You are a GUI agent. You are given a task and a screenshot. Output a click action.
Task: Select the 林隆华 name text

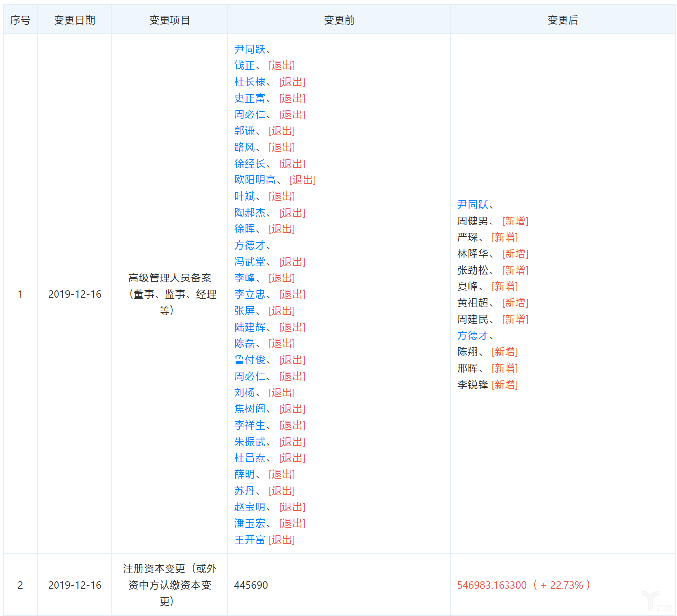pos(473,254)
